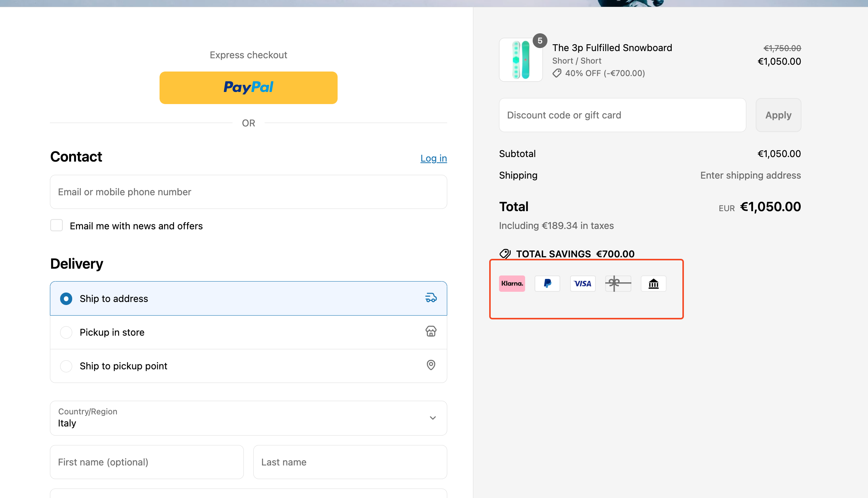
Task: Click the Apply discount button
Action: click(x=778, y=115)
